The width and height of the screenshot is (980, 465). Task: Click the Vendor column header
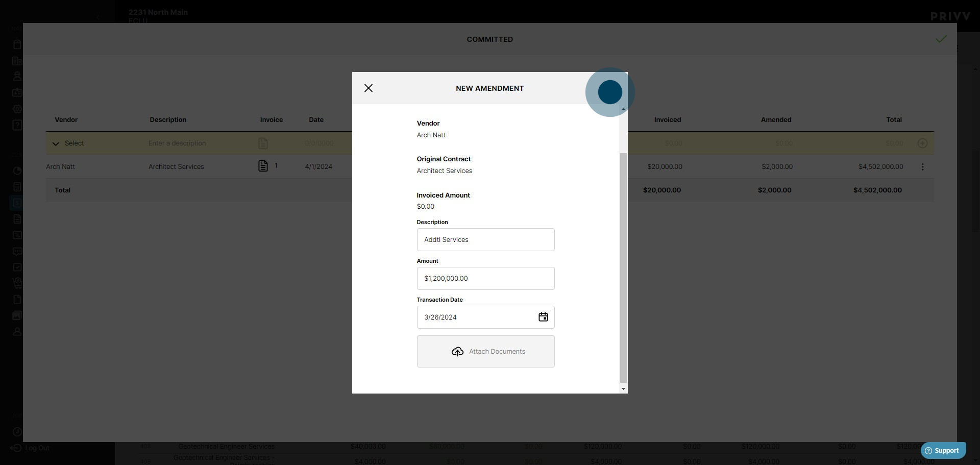click(x=66, y=120)
